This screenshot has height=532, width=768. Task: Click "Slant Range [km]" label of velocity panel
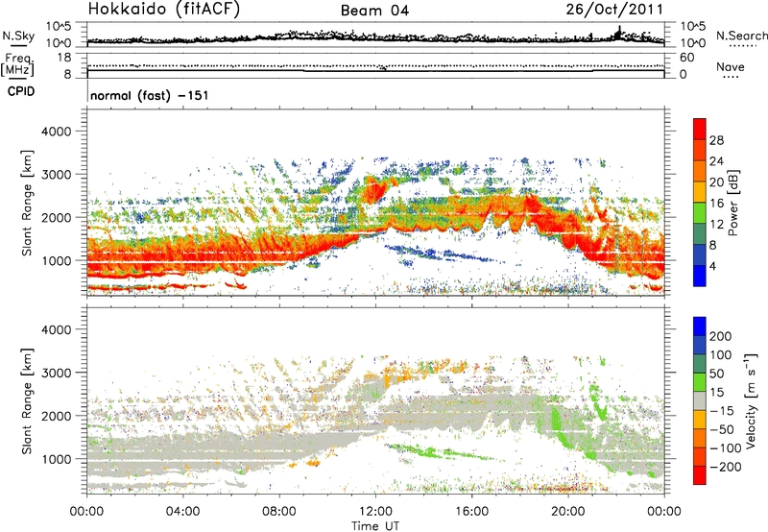28,401
